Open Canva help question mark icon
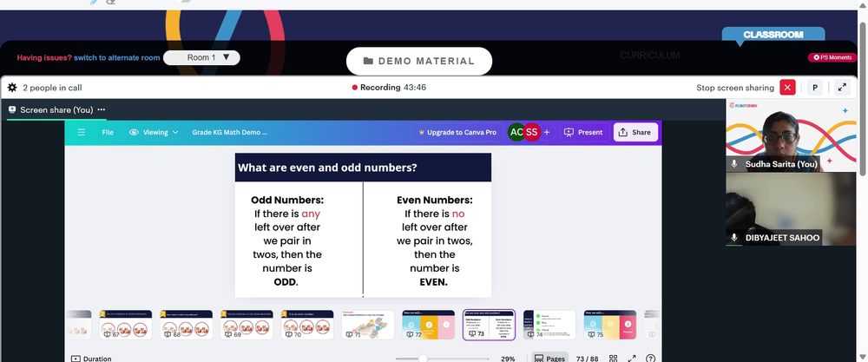Screen dimensions: 868x362 [x=651, y=359]
